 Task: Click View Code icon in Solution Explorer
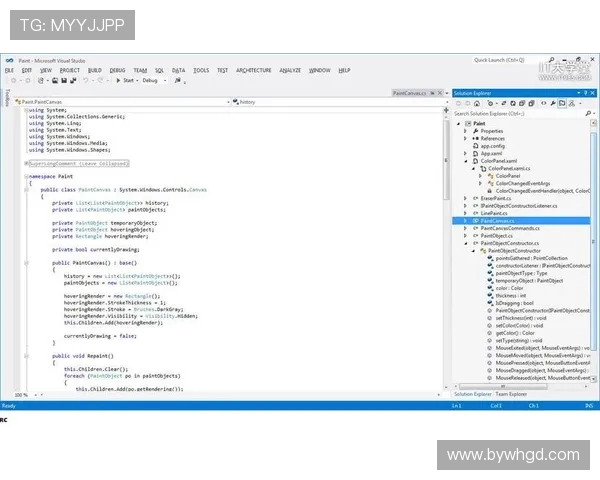[x=544, y=103]
